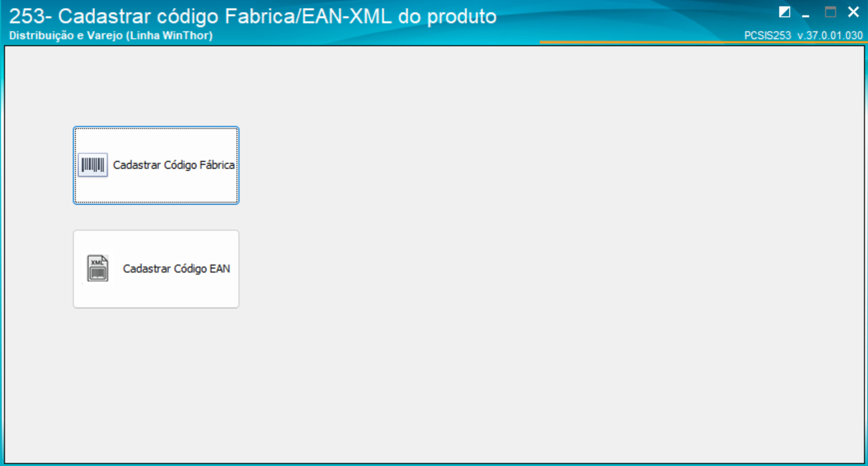
Task: Click the version number v.37.0.01.030
Action: point(830,36)
